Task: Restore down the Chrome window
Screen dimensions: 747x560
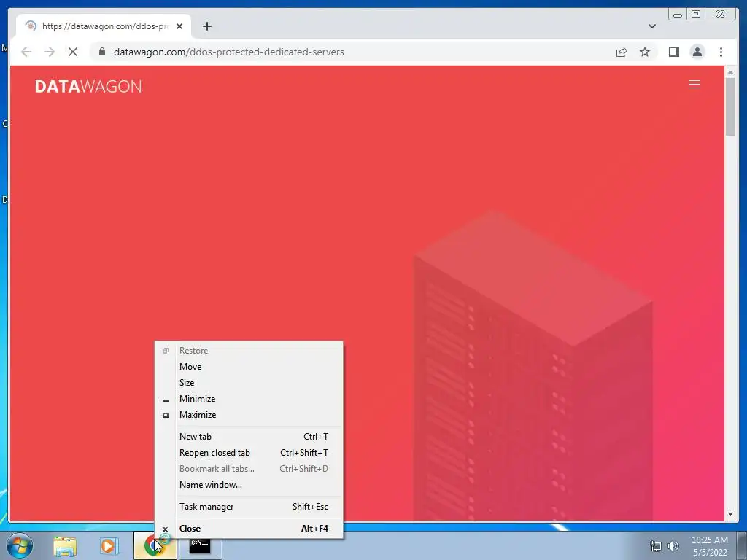Action: click(696, 15)
